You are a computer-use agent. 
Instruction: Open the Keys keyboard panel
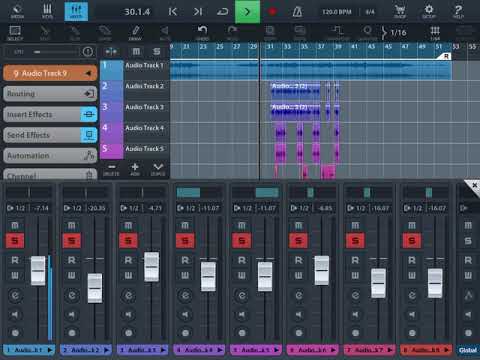click(x=47, y=11)
